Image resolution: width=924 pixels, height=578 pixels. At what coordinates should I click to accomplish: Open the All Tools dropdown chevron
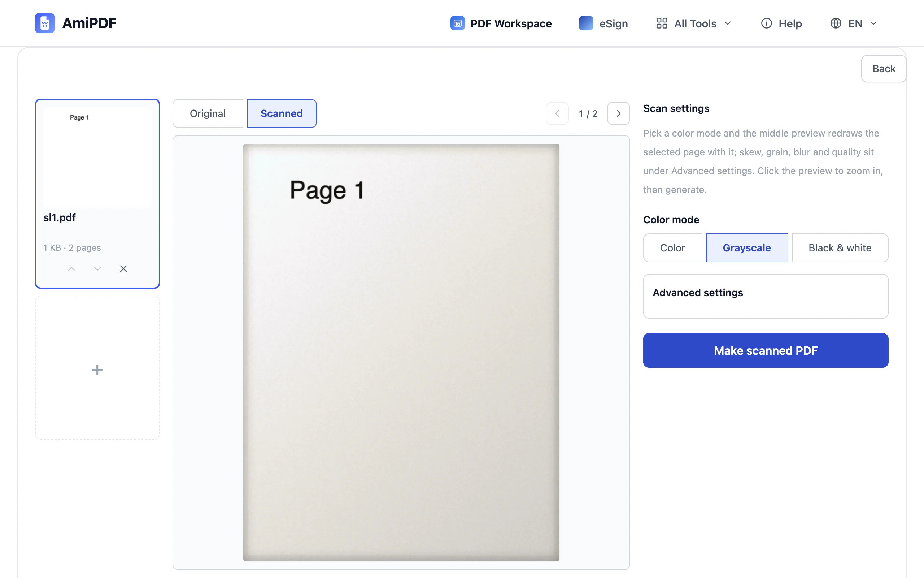[x=728, y=23]
